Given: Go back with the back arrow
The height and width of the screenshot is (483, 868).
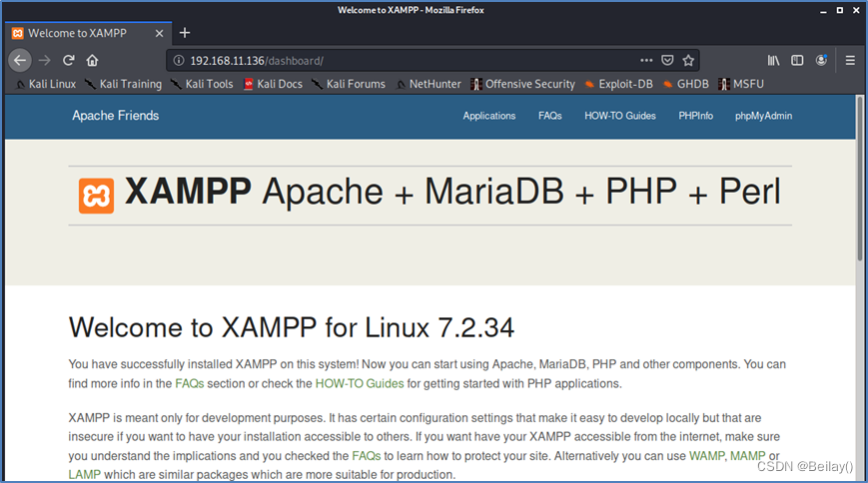Looking at the screenshot, I should point(20,60).
